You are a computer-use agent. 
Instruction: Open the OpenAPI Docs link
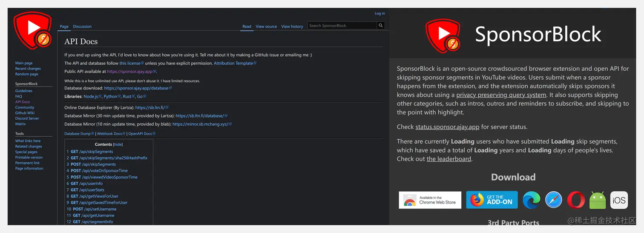(142, 134)
